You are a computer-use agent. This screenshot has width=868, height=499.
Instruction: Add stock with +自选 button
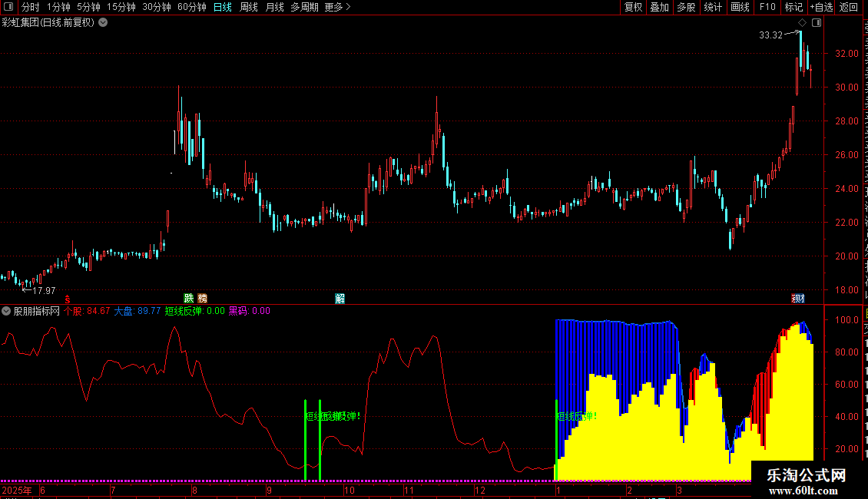coord(821,7)
